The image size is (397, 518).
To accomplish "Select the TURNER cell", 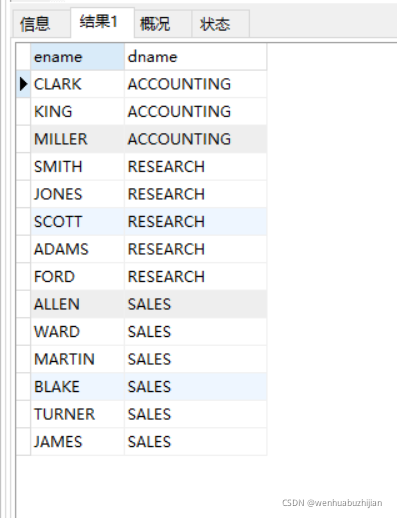I will tap(77, 414).
